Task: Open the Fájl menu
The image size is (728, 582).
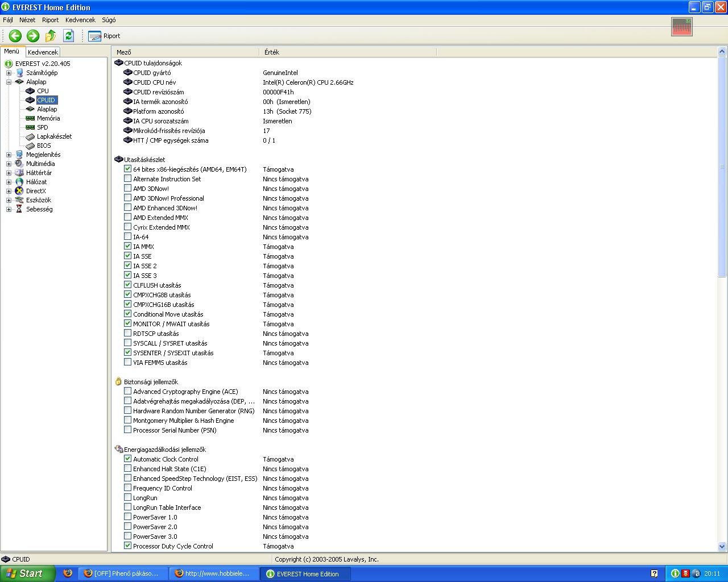Action: click(8, 20)
